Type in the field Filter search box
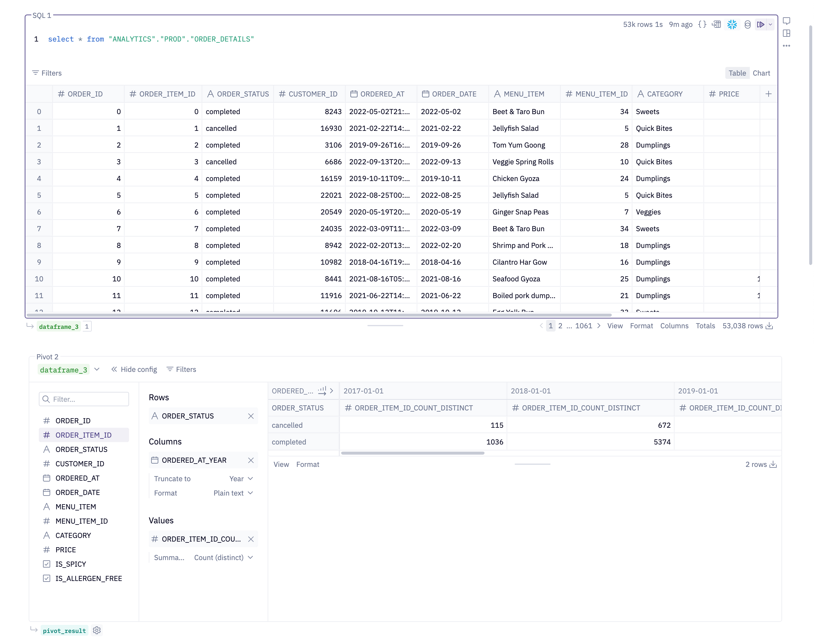Screen dimensions: 814x644 click(x=84, y=399)
